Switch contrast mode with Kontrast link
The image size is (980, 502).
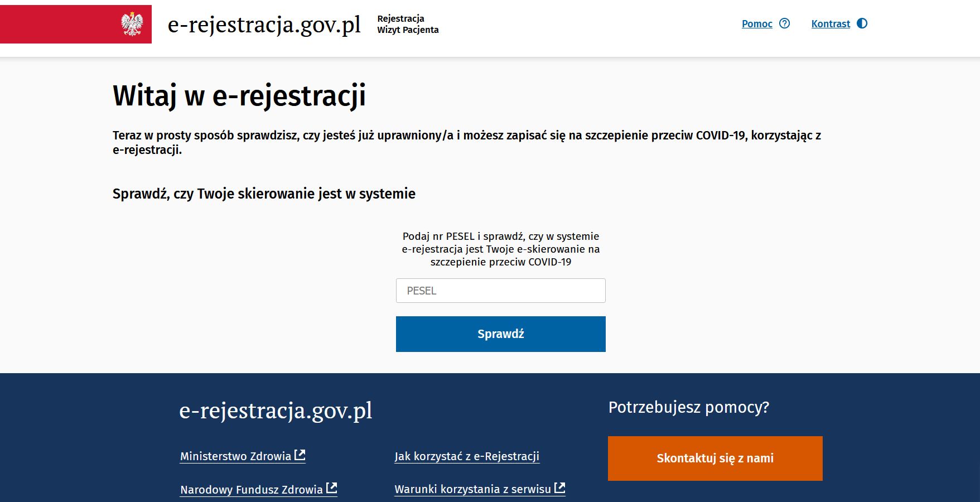[x=831, y=24]
